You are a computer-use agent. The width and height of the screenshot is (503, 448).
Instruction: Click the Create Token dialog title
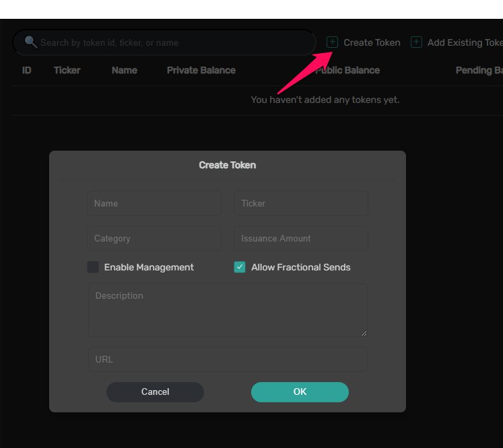point(228,165)
